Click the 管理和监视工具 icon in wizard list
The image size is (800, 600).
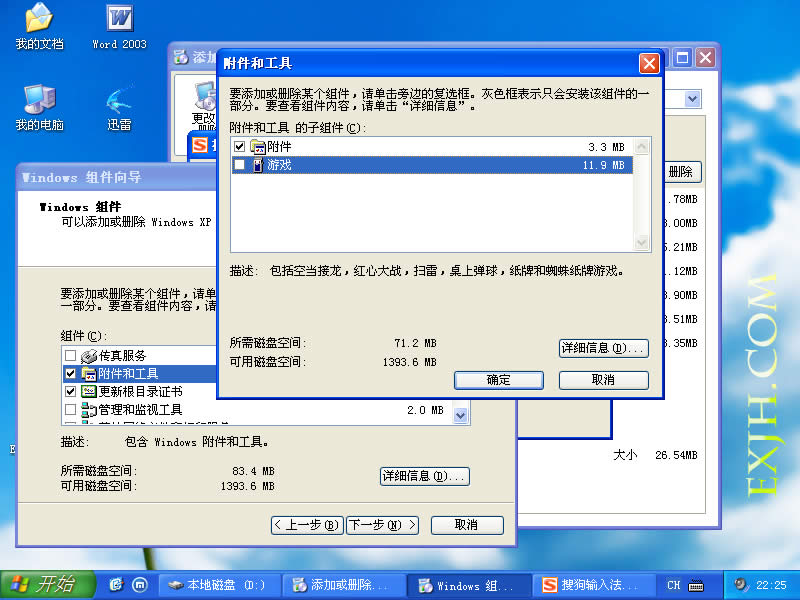pos(89,410)
